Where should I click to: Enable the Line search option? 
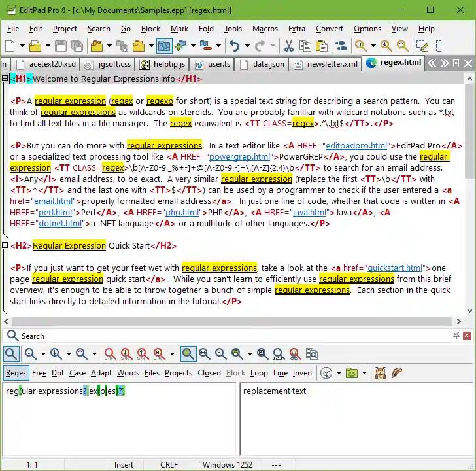(280, 373)
